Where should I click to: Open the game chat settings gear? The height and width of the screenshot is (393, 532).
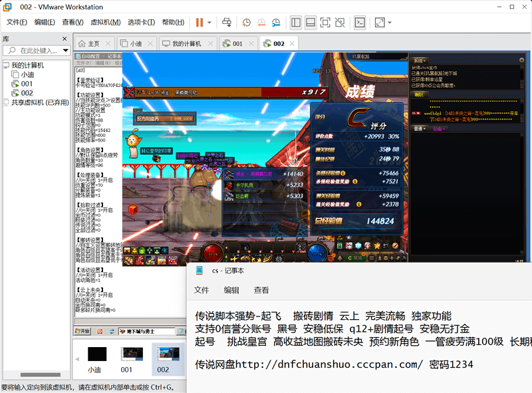(x=521, y=60)
